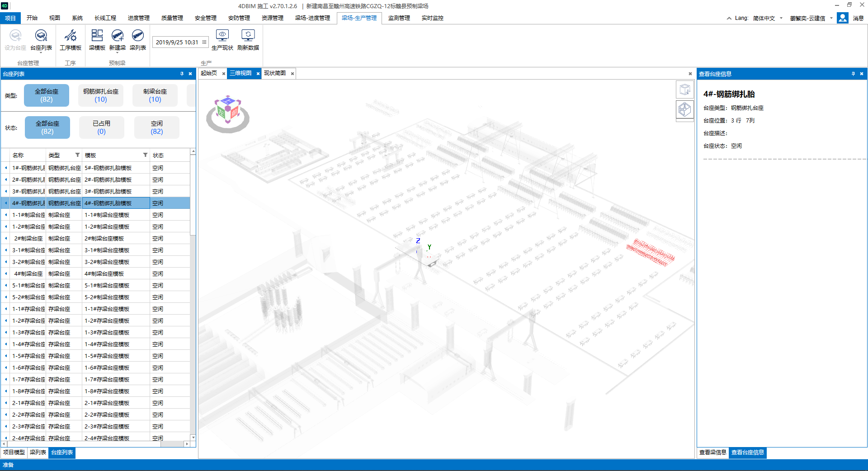Click 刷新数据 to refresh data
The width and height of the screenshot is (868, 471).
coord(248,39)
